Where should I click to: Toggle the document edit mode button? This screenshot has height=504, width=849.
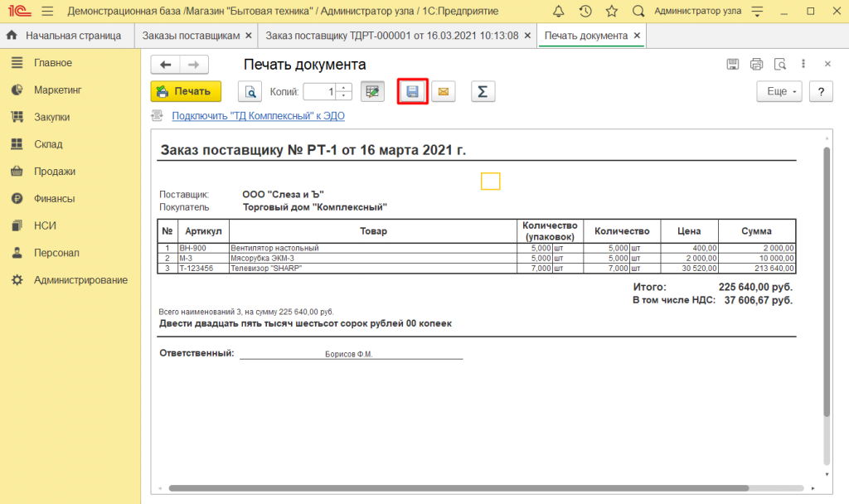[x=372, y=92]
